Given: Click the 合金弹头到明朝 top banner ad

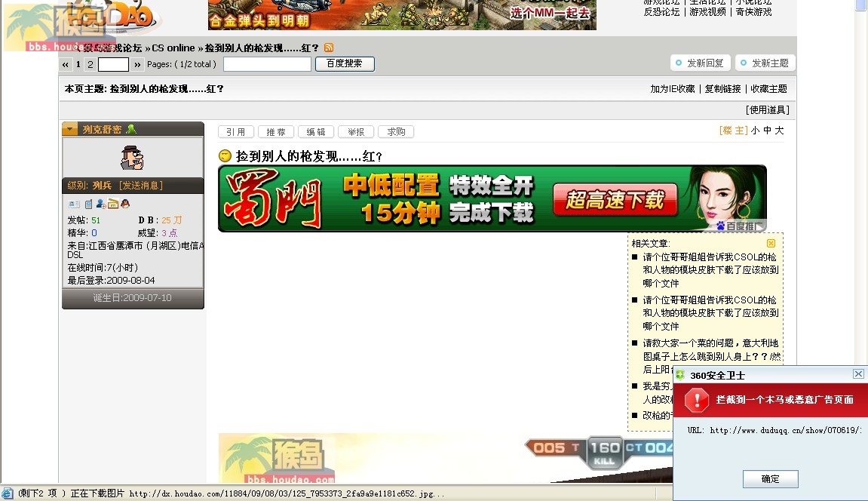Looking at the screenshot, I should click(403, 15).
